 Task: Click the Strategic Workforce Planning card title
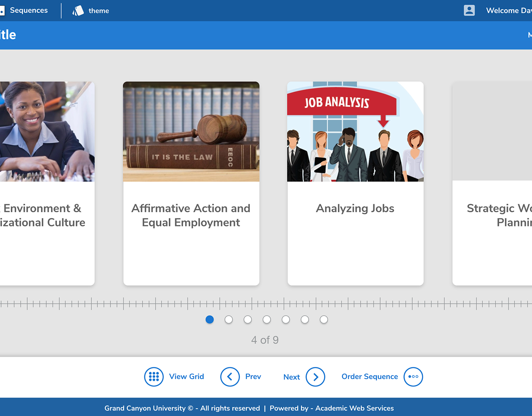click(499, 215)
